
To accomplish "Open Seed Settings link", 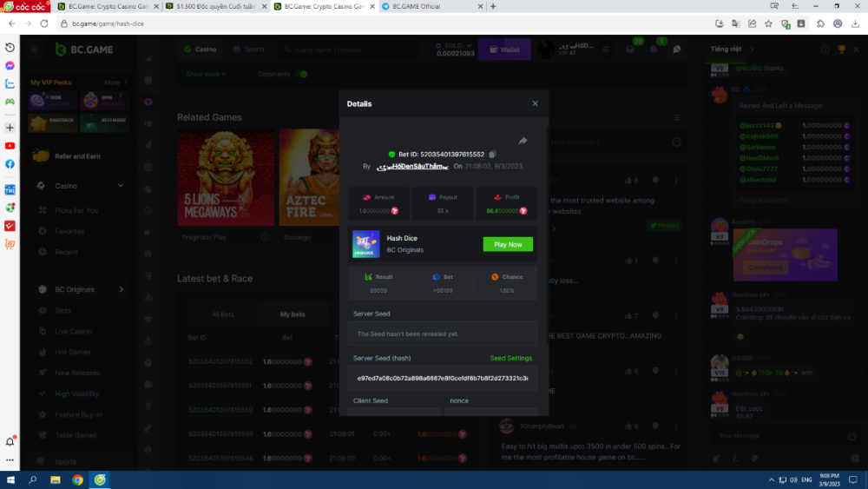I will point(510,358).
